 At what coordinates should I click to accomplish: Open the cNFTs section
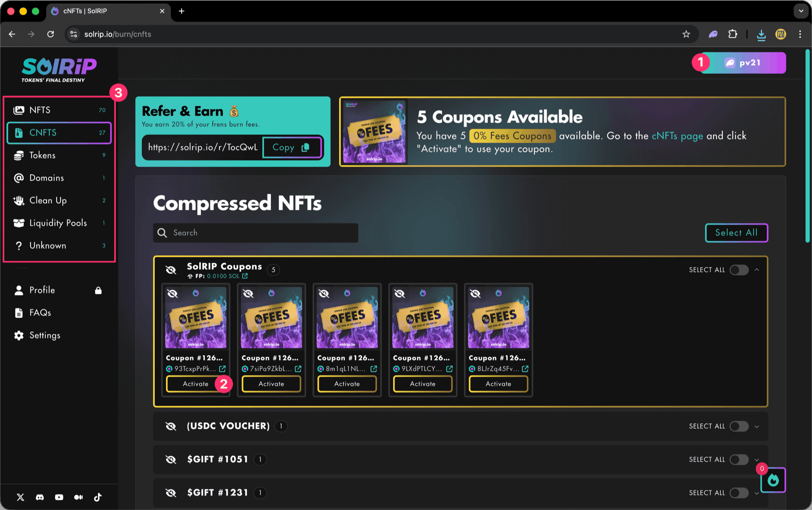click(x=59, y=133)
